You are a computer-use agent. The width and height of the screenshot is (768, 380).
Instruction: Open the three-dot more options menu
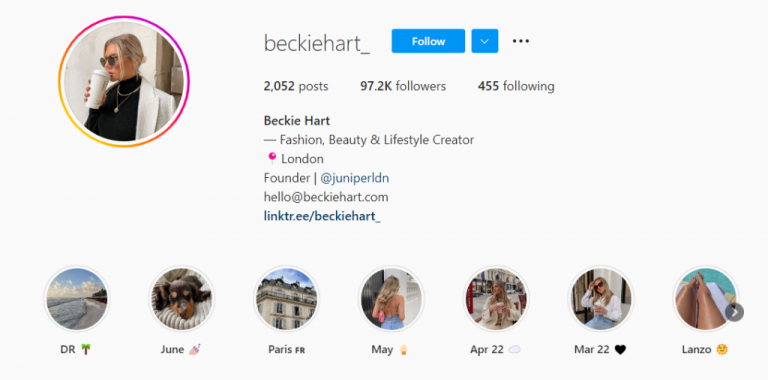[521, 41]
